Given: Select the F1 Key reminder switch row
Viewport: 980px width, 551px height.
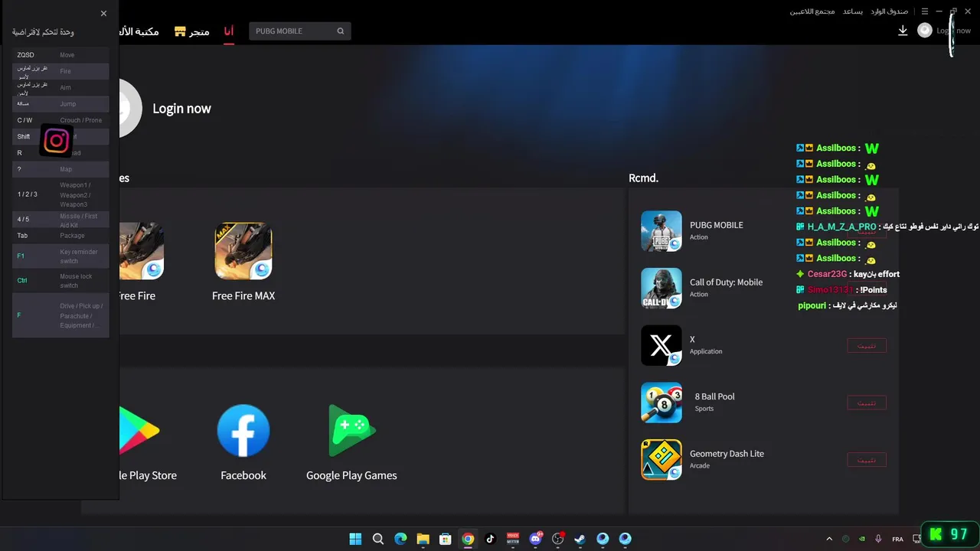Looking at the screenshot, I should pyautogui.click(x=60, y=256).
